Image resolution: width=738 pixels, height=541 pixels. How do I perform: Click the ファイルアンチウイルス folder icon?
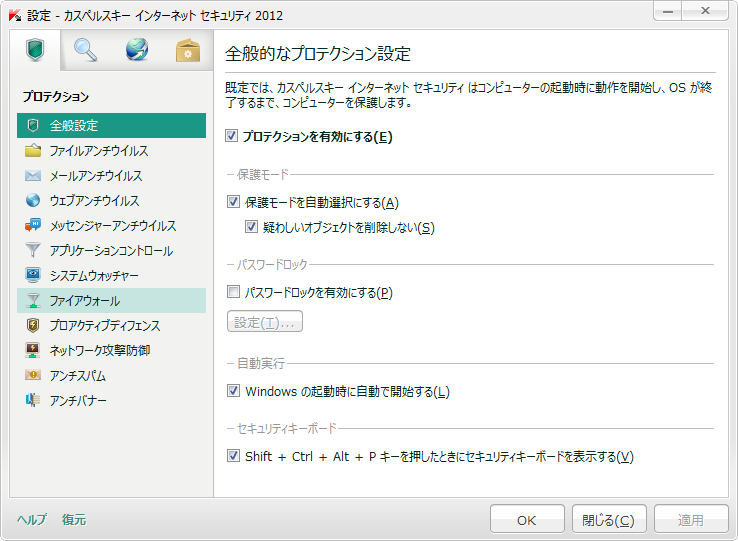click(33, 151)
